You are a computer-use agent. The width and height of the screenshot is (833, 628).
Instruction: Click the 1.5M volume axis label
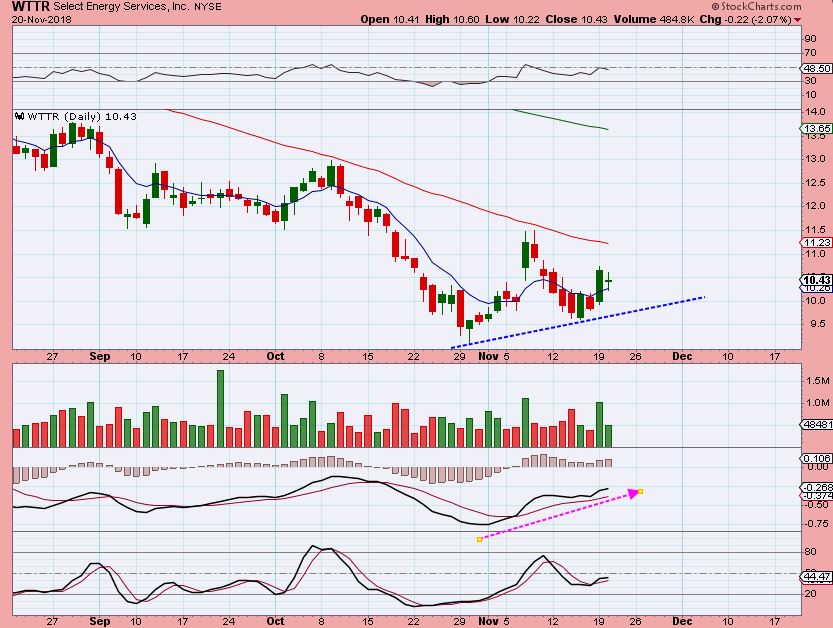pyautogui.click(x=818, y=381)
